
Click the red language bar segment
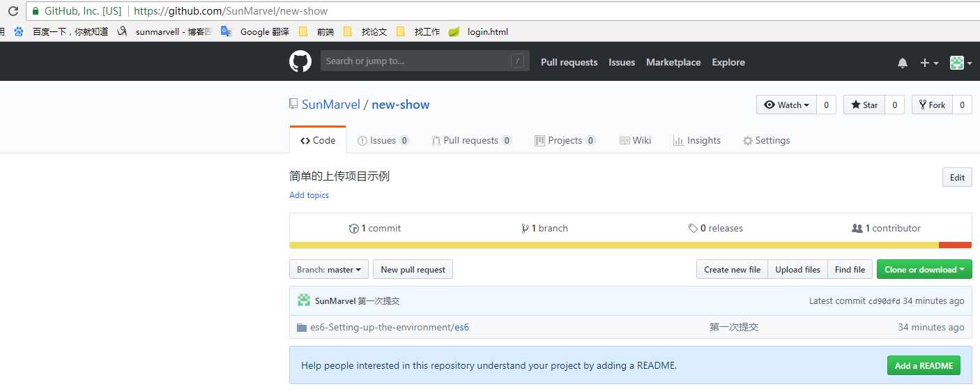tap(955, 245)
